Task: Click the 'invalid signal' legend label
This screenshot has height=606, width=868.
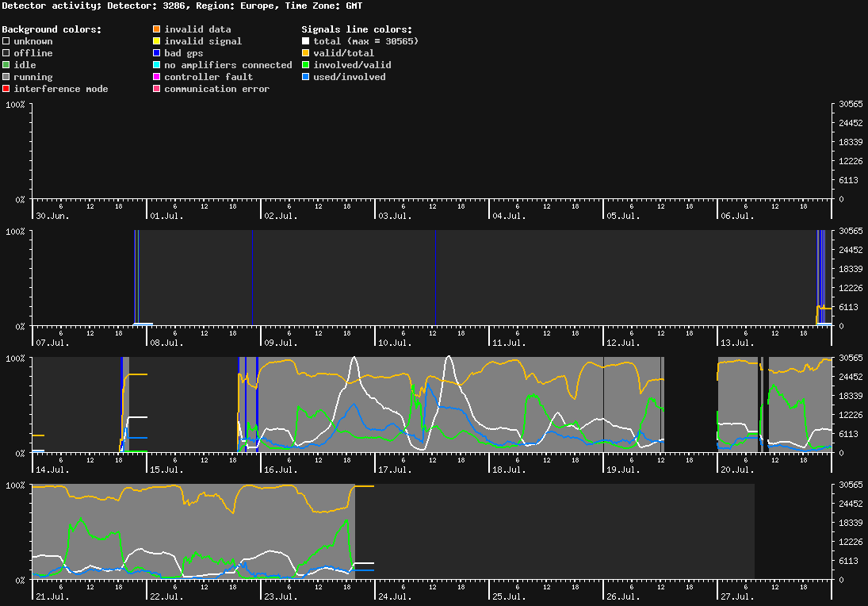Action: pyautogui.click(x=203, y=41)
